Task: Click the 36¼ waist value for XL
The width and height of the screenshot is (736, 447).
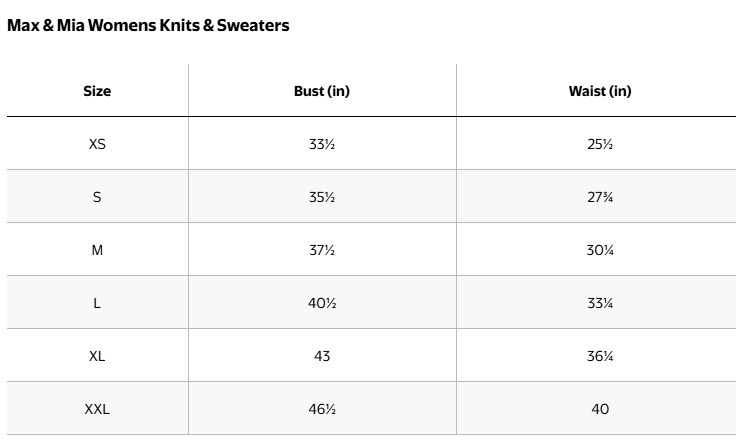Action: tap(600, 356)
